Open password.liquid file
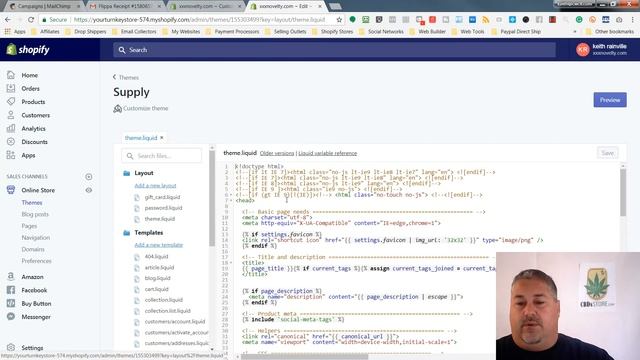 (x=163, y=208)
